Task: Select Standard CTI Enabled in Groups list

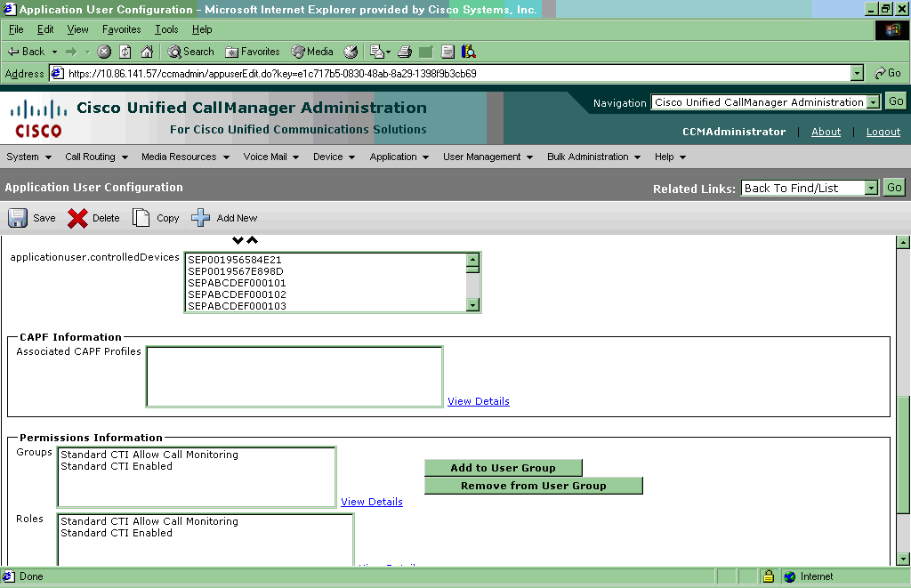Action: pos(117,466)
